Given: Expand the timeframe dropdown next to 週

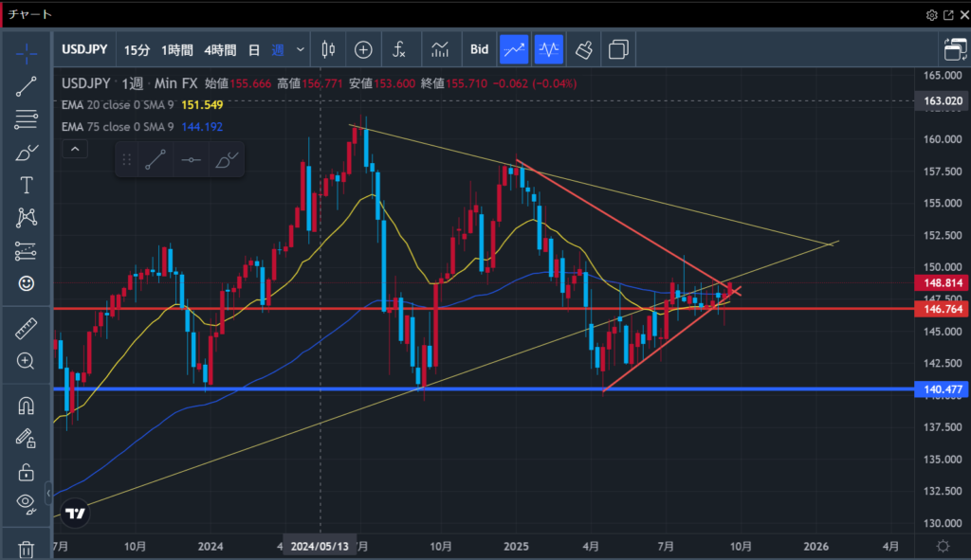Looking at the screenshot, I should 301,49.
